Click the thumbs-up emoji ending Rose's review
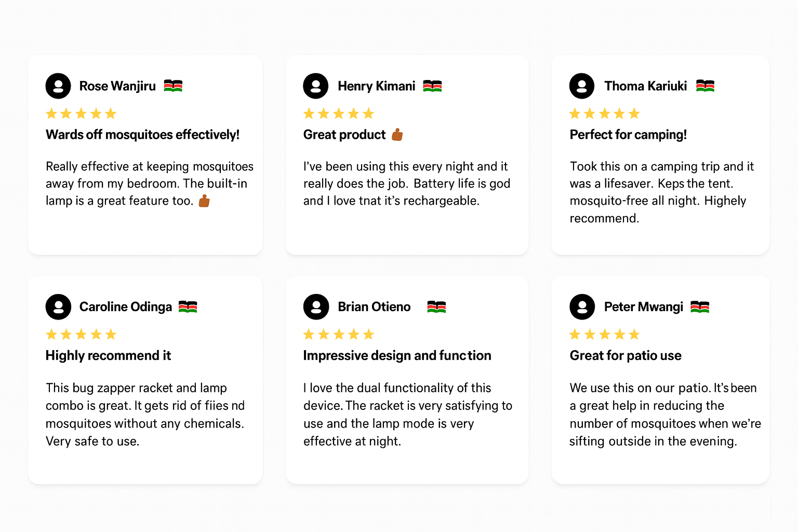This screenshot has width=798, height=532. 204,201
